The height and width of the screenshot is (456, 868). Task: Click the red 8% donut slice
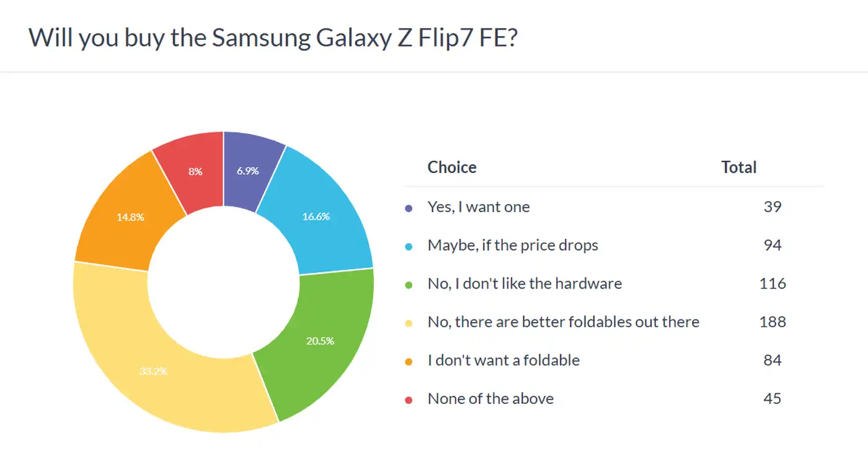point(195,171)
